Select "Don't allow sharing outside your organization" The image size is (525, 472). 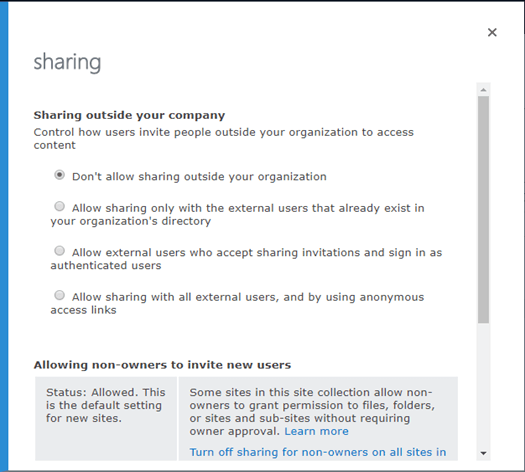pyautogui.click(x=60, y=175)
